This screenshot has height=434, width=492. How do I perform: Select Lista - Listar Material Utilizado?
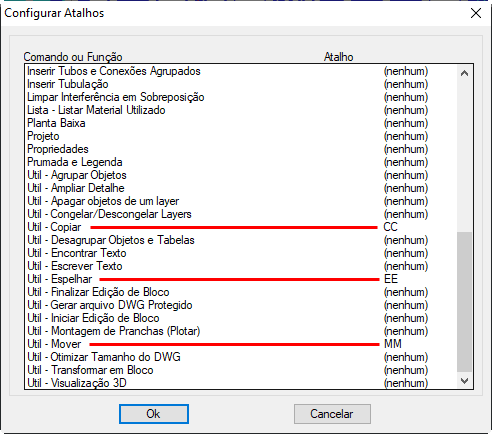pos(241,110)
